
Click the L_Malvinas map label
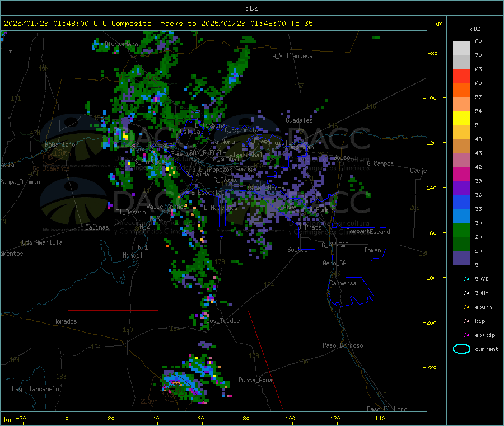[221, 208]
